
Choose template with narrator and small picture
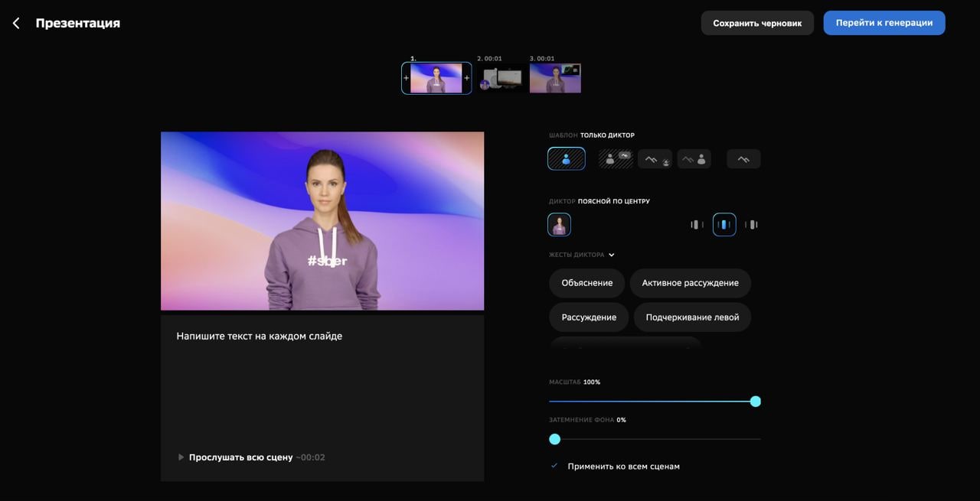(x=616, y=159)
